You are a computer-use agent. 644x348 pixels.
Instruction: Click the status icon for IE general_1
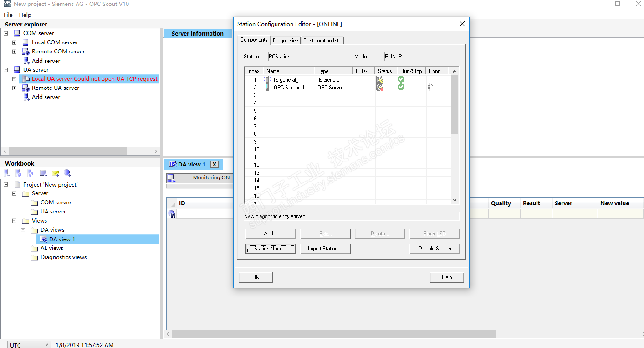point(379,79)
